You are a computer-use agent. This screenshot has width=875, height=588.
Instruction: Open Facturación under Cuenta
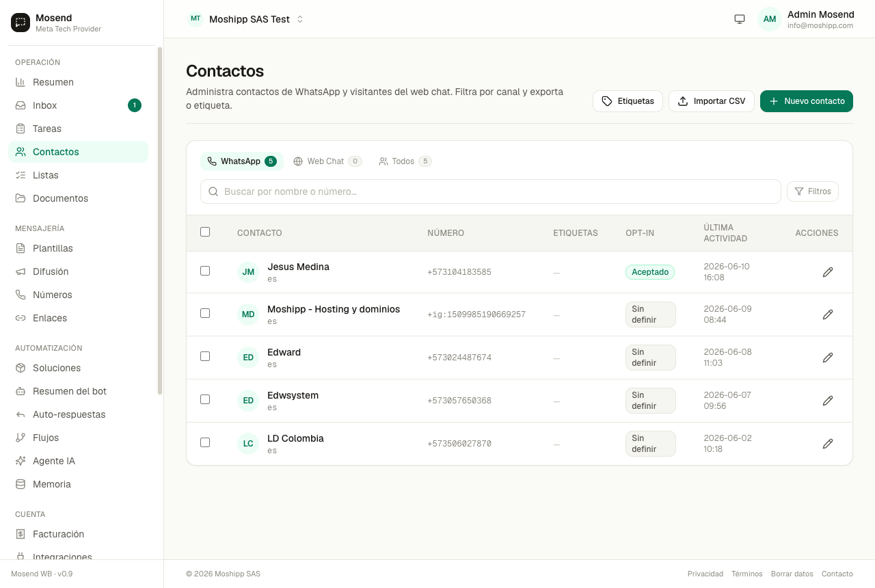(x=78, y=534)
